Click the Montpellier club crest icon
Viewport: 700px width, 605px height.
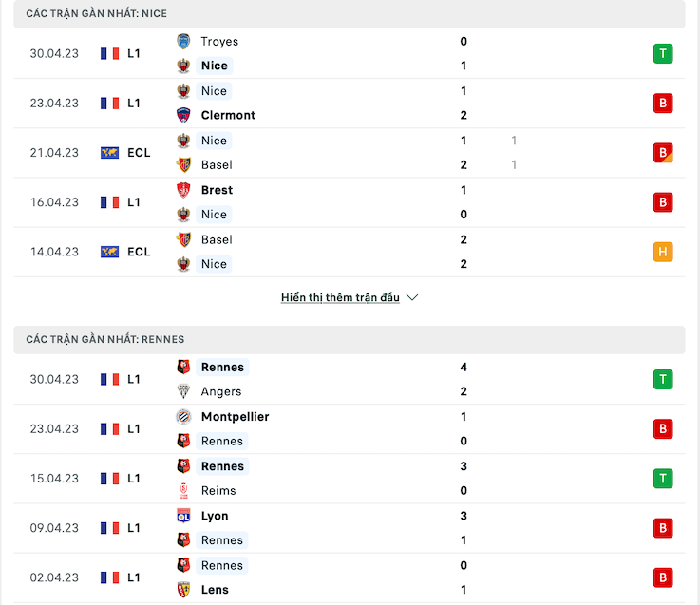coord(183,417)
